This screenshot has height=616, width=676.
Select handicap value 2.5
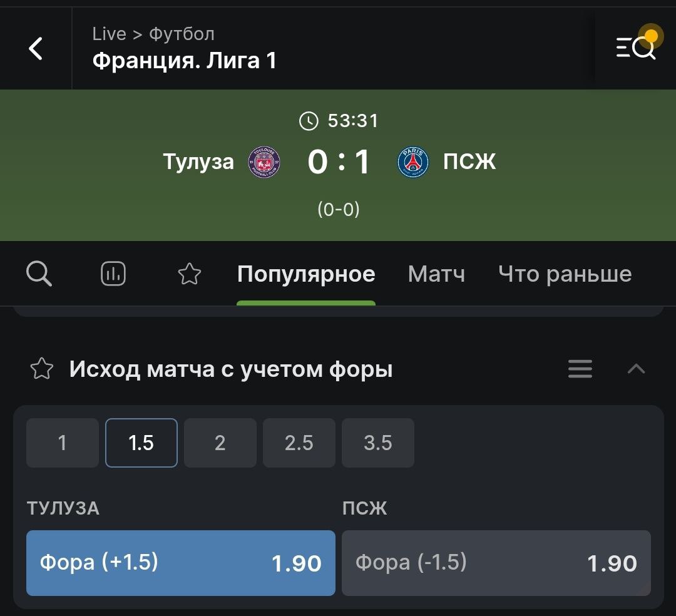(299, 443)
